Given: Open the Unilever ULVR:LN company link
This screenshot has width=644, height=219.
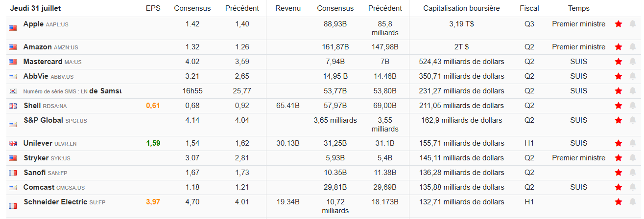Looking at the screenshot, I should [x=38, y=143].
